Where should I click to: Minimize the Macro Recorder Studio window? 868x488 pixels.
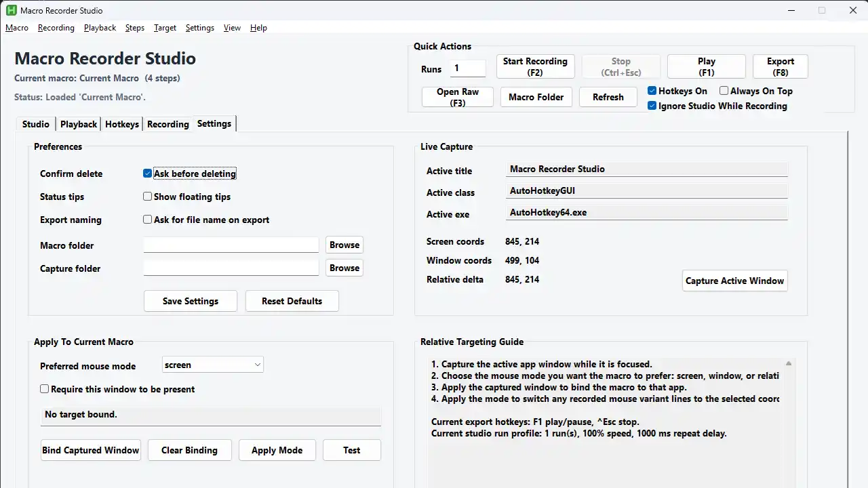[791, 11]
